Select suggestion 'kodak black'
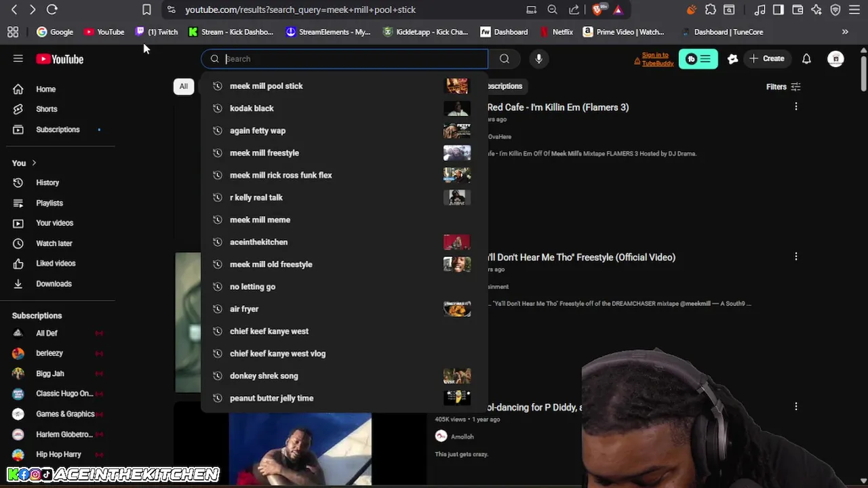The image size is (868, 488). pos(344,108)
